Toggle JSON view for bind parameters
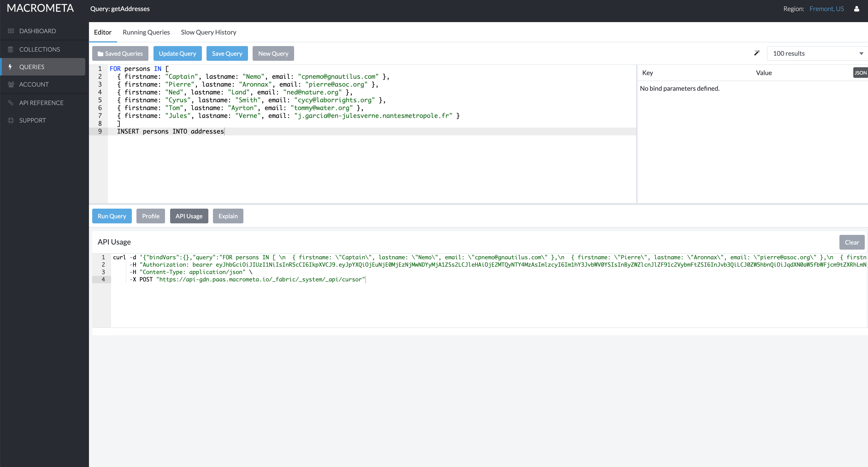Screen dimensions: 868x467 860,73
